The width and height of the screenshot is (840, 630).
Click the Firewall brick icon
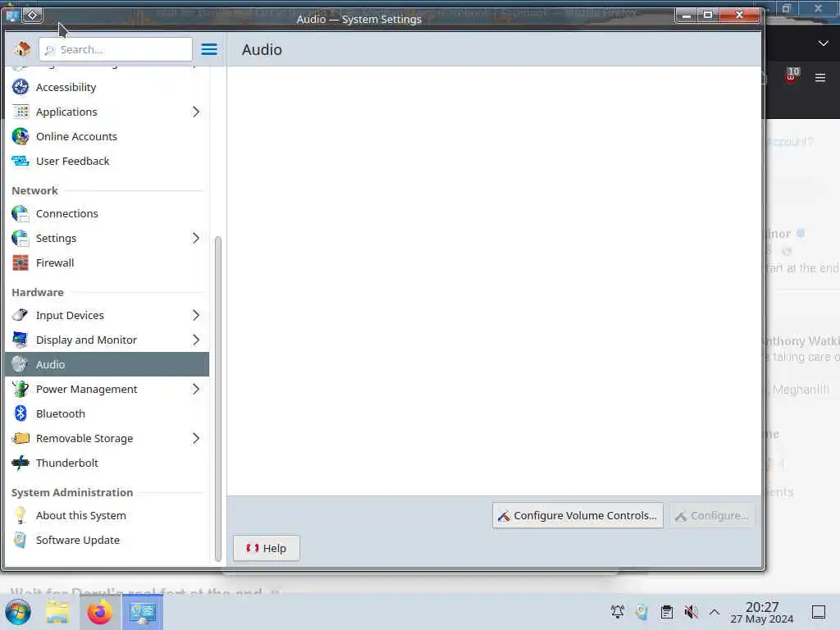(21, 262)
